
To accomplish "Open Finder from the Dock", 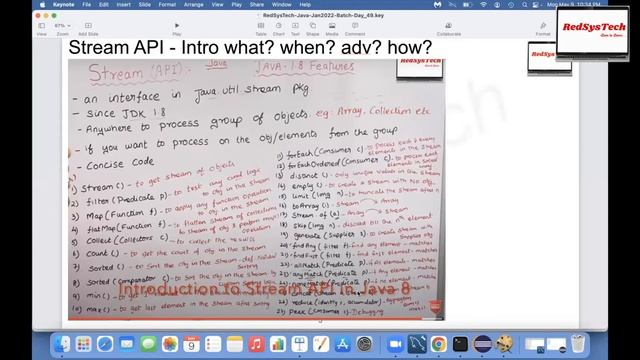I will [62, 344].
